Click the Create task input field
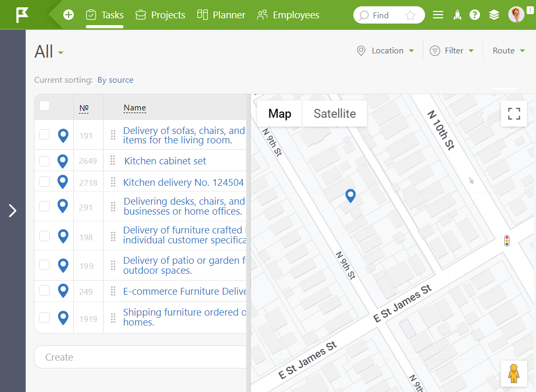This screenshot has height=392, width=536. point(140,357)
